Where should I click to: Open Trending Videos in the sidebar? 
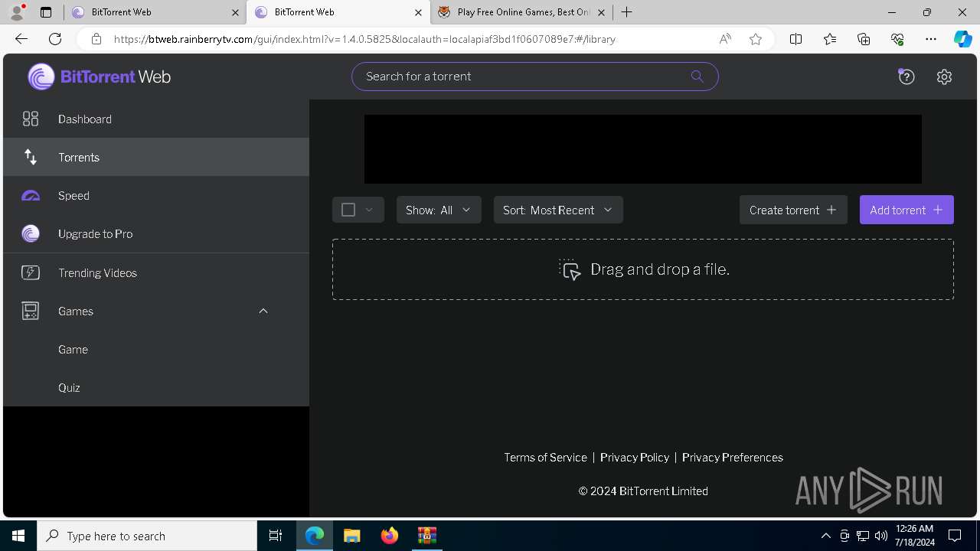pyautogui.click(x=156, y=272)
